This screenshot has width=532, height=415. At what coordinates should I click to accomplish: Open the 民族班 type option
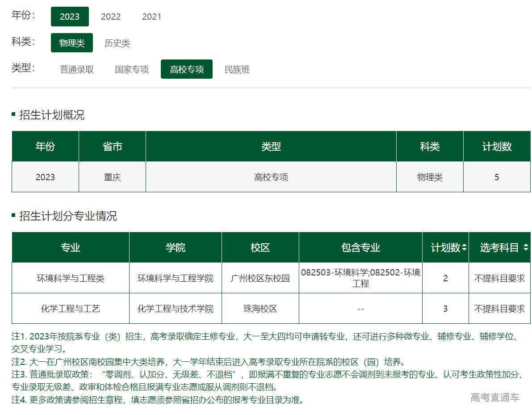237,69
